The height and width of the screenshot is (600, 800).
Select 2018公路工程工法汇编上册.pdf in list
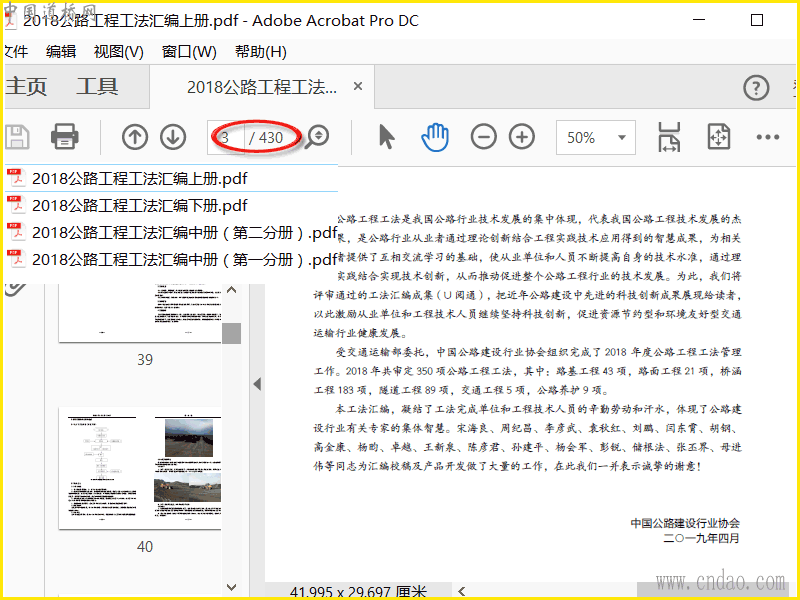click(x=171, y=179)
